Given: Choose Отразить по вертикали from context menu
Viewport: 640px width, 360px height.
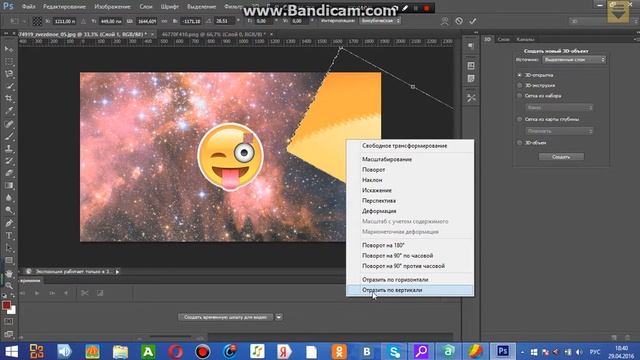Looking at the screenshot, I should pyautogui.click(x=410, y=290).
